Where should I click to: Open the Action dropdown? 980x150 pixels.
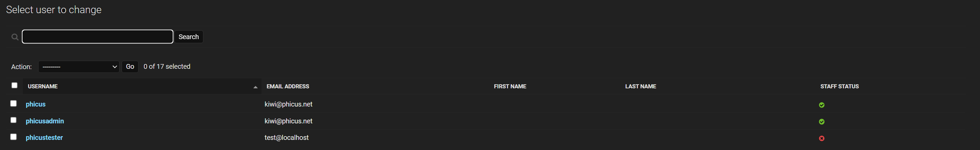click(x=79, y=67)
